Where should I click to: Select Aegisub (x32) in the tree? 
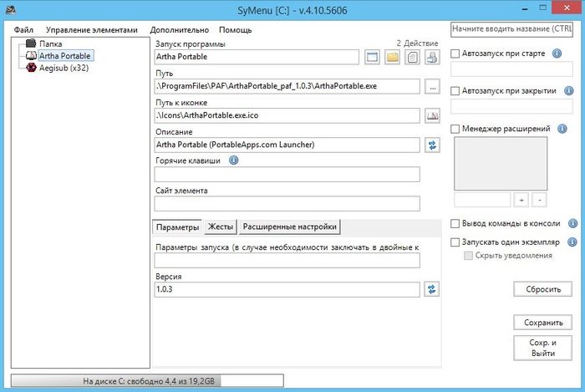point(64,68)
